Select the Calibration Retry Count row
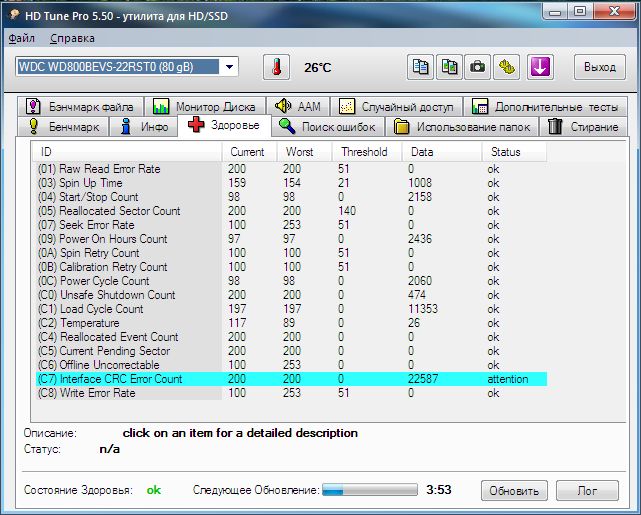Viewport: 641px width, 515px height. point(291,267)
